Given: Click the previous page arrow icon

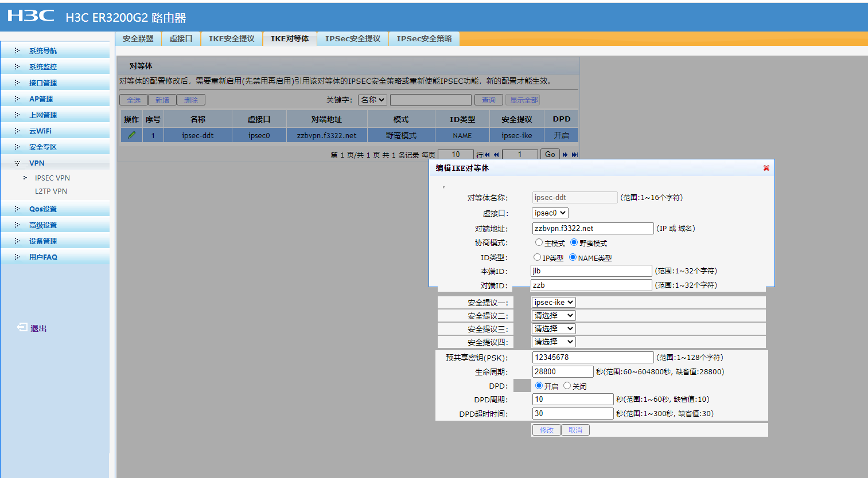Looking at the screenshot, I should point(496,155).
